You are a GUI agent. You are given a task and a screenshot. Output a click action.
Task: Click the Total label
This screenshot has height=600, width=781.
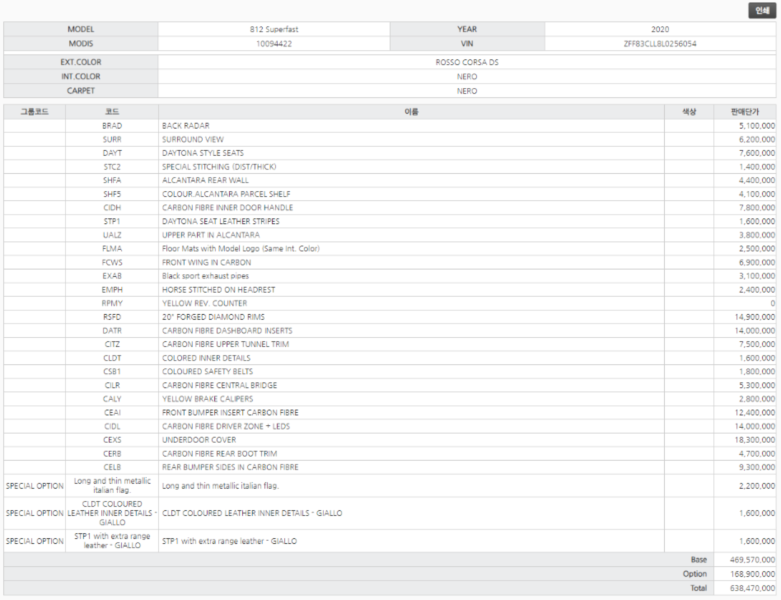(698, 588)
